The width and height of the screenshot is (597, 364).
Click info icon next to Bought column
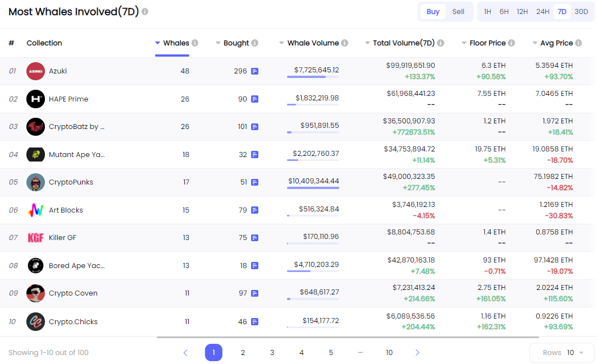click(255, 43)
